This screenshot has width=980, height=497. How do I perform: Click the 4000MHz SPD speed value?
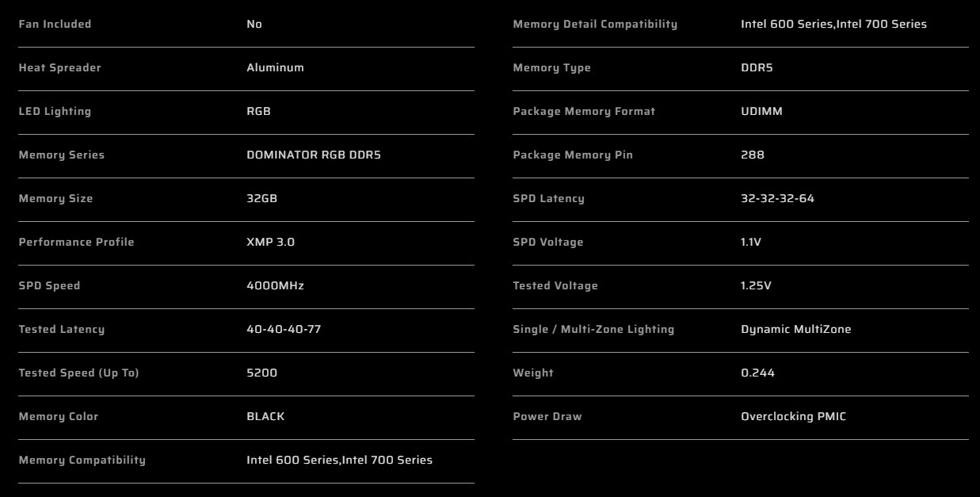tap(275, 285)
